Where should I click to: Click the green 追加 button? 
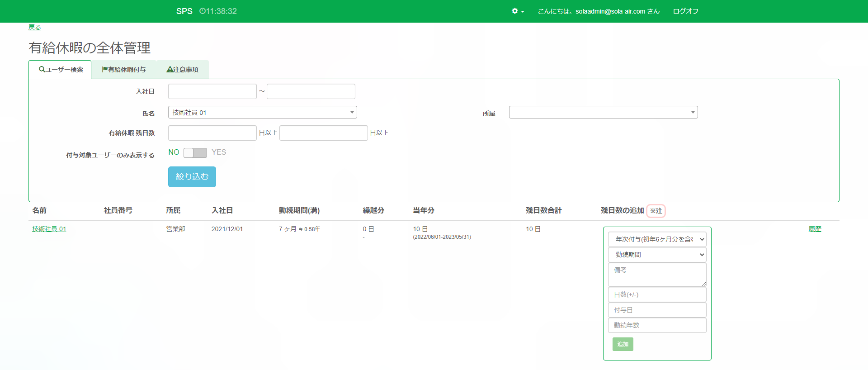pos(623,344)
